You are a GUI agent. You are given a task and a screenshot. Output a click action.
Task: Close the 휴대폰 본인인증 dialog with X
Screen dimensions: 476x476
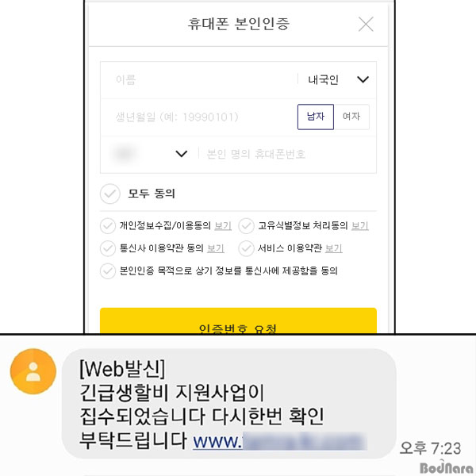tap(366, 25)
